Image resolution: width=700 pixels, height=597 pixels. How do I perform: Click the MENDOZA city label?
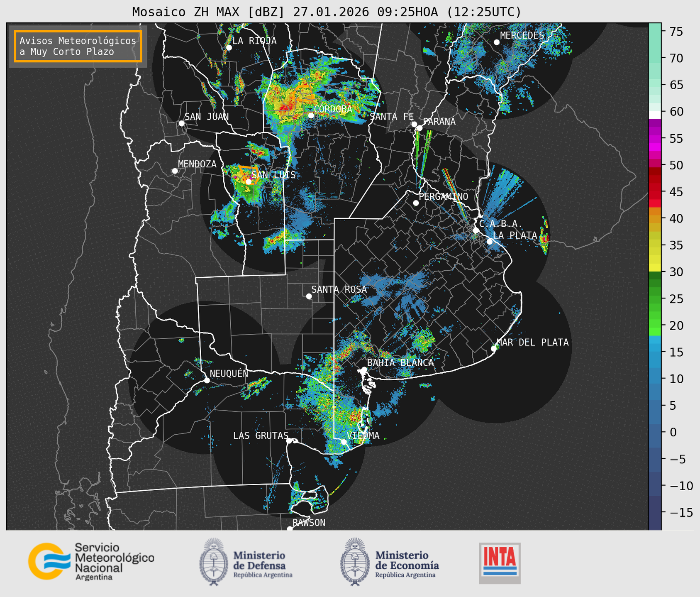(197, 164)
